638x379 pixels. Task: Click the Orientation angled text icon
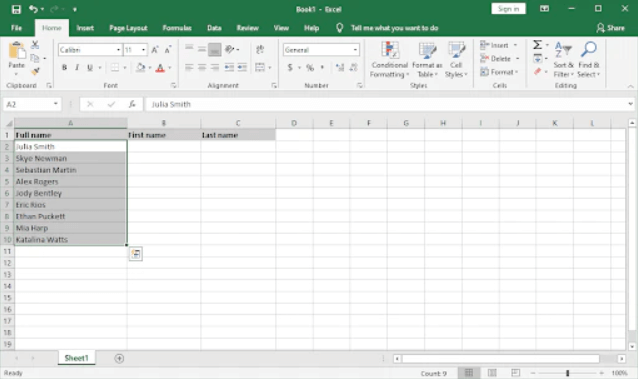coord(230,50)
